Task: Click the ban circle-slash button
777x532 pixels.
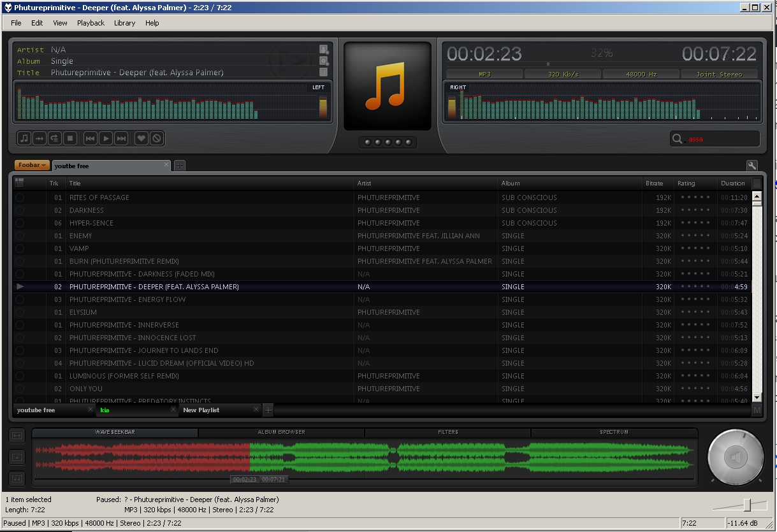Action: pyautogui.click(x=157, y=138)
